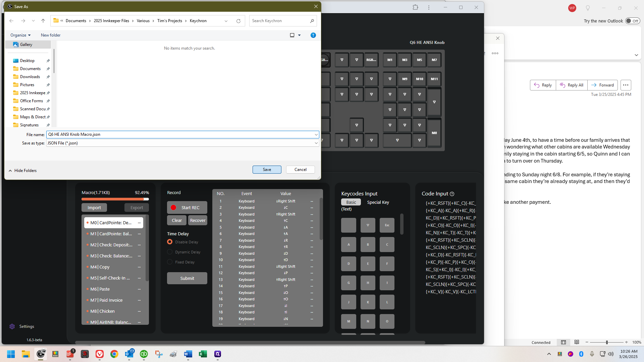Refresh the Keychron folder listing
This screenshot has width=644, height=362.
tap(238, 21)
